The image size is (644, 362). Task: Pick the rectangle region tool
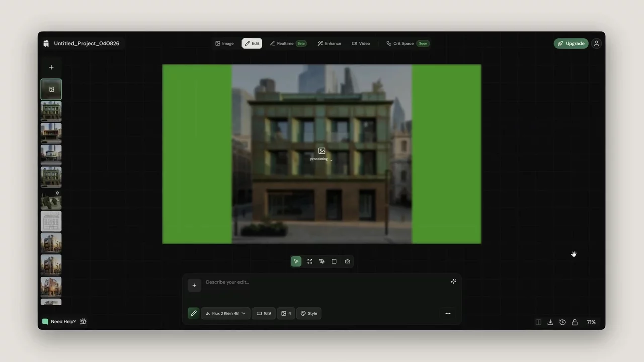(x=334, y=261)
